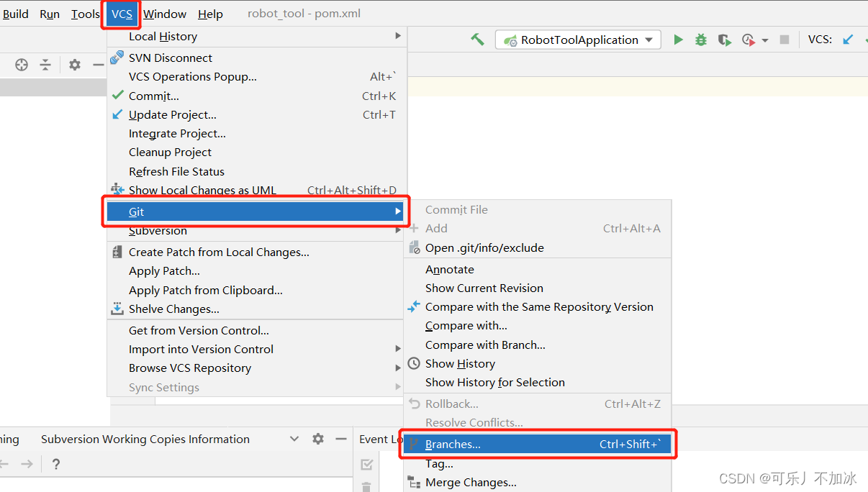Expand the profiler options arrow

[765, 40]
